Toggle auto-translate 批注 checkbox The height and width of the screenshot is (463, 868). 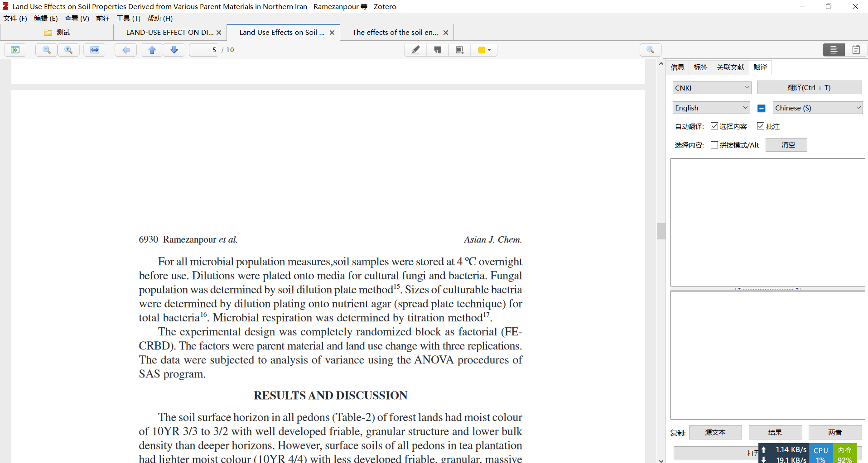point(761,126)
